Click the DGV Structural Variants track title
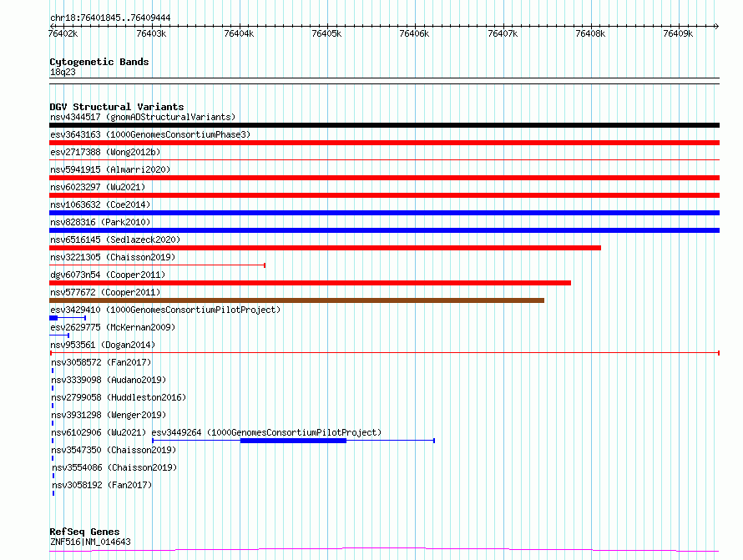The height and width of the screenshot is (560, 743). pyautogui.click(x=117, y=107)
